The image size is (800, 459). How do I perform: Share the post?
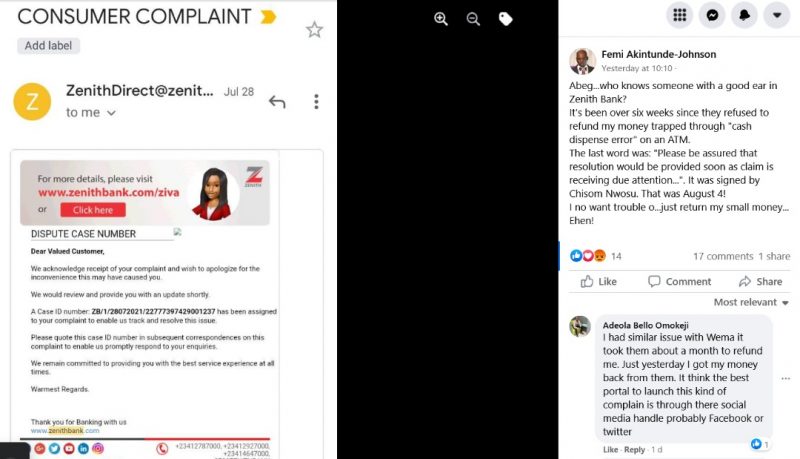tap(760, 282)
